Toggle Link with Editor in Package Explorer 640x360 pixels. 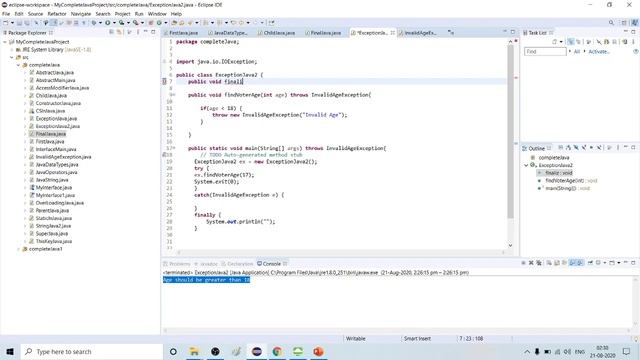119,32
